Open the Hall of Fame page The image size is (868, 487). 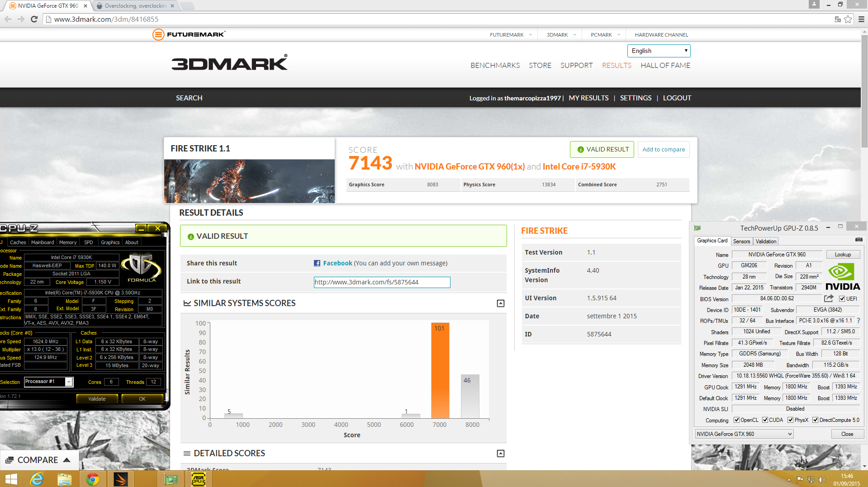coord(665,65)
